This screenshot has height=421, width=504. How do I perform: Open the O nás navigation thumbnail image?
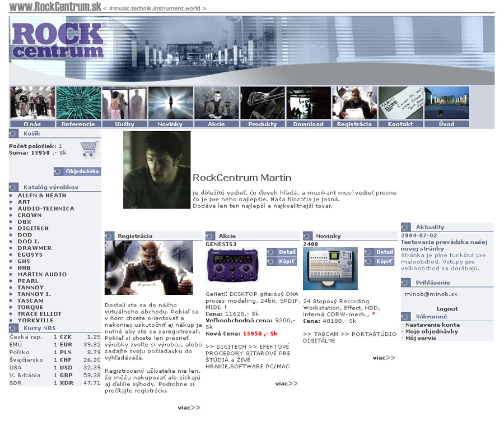(x=32, y=103)
